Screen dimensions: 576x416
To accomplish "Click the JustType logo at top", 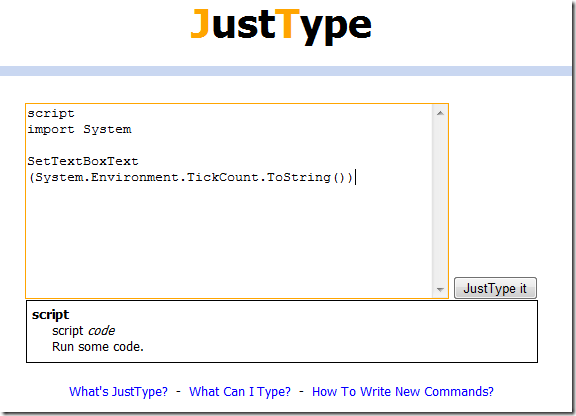I will [281, 26].
